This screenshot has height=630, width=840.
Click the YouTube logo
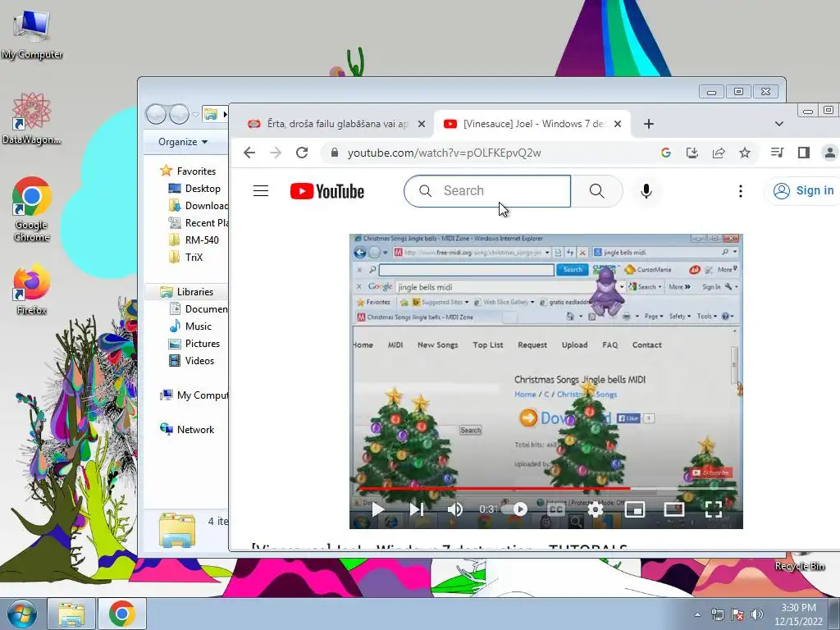pyautogui.click(x=326, y=191)
